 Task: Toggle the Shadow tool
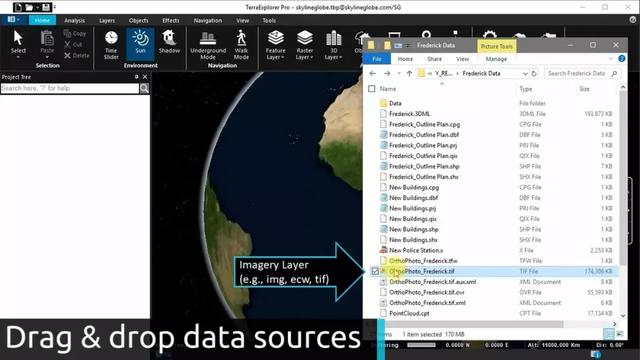[x=169, y=42]
